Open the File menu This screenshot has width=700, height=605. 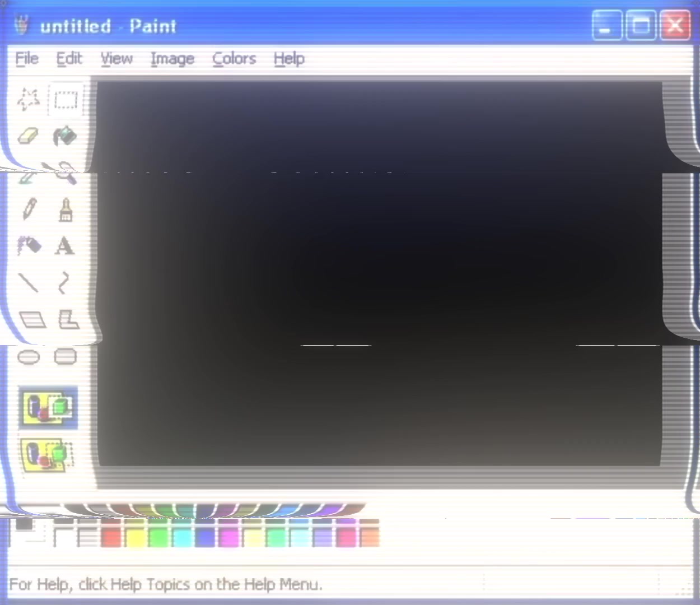click(x=27, y=58)
